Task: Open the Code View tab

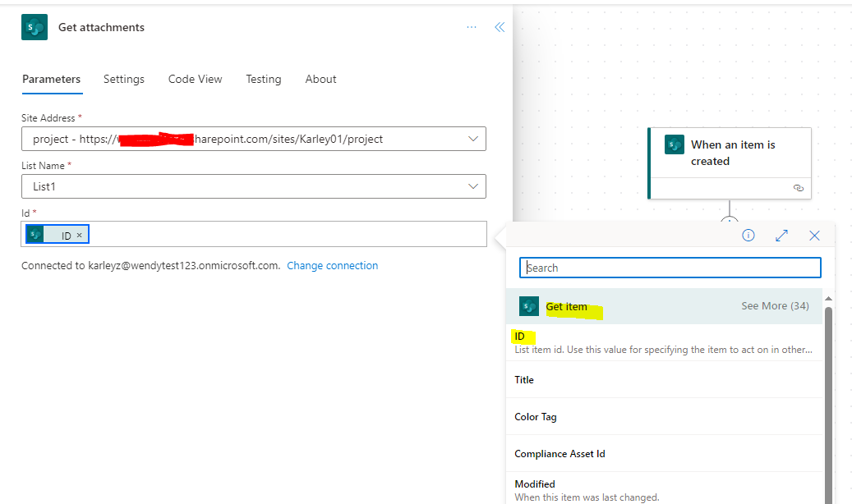Action: 195,79
